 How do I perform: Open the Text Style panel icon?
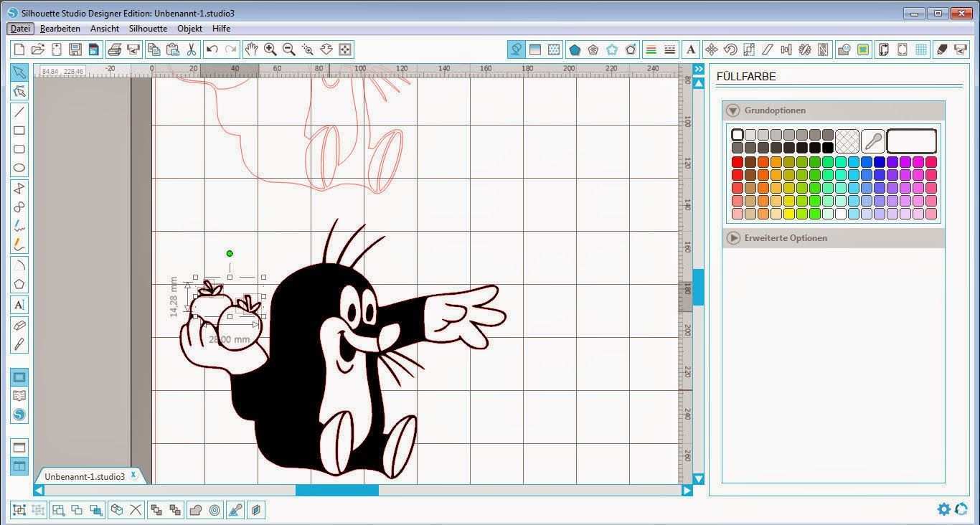[691, 49]
